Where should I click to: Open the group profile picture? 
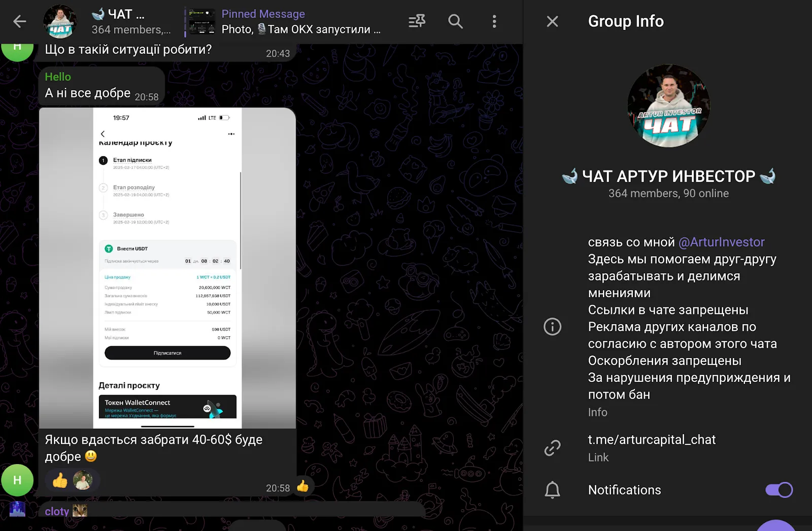coord(668,105)
